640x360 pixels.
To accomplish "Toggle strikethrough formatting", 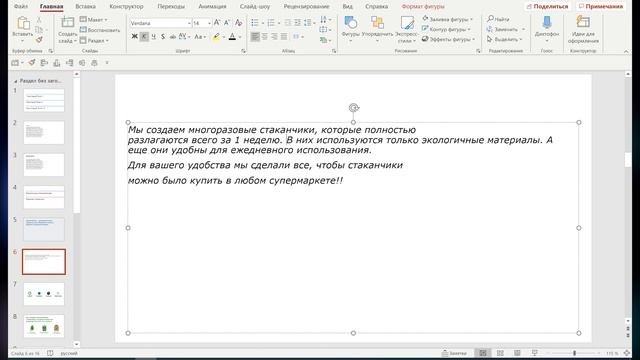I will pyautogui.click(x=173, y=37).
